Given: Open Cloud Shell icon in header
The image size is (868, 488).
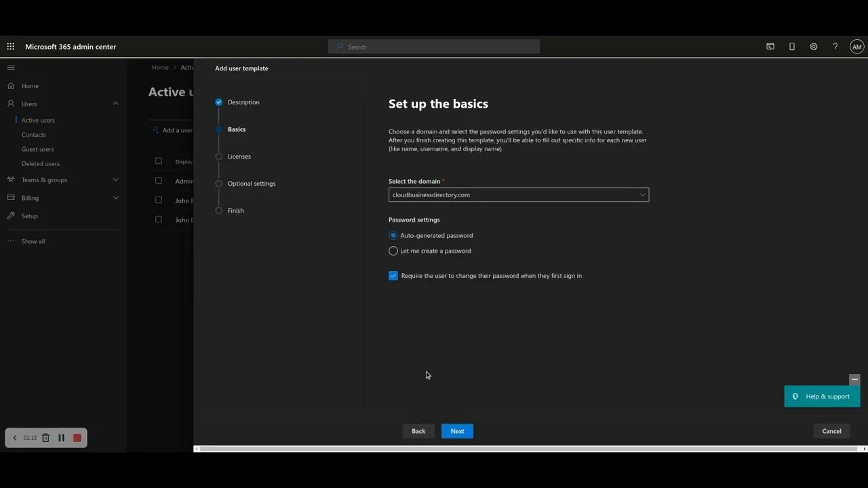Looking at the screenshot, I should click(770, 47).
